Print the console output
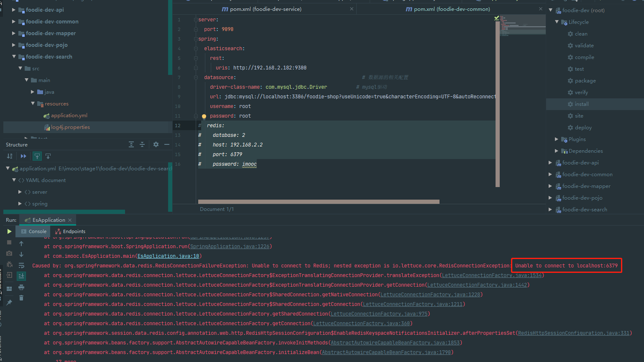Screen dimensions: 644x362 [21, 287]
